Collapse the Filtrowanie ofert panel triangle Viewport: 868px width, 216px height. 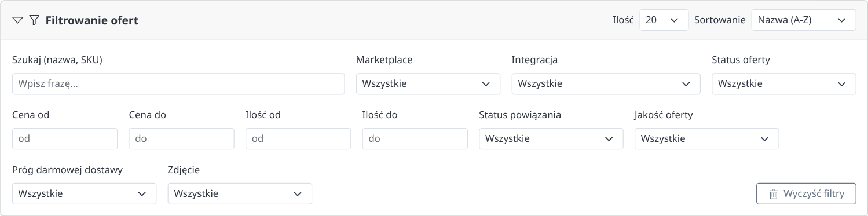click(x=17, y=20)
